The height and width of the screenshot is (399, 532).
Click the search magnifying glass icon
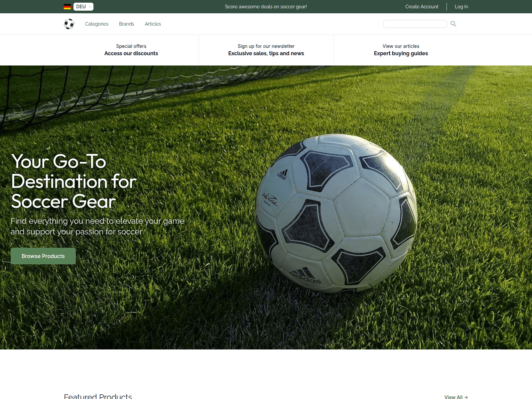[x=453, y=24]
